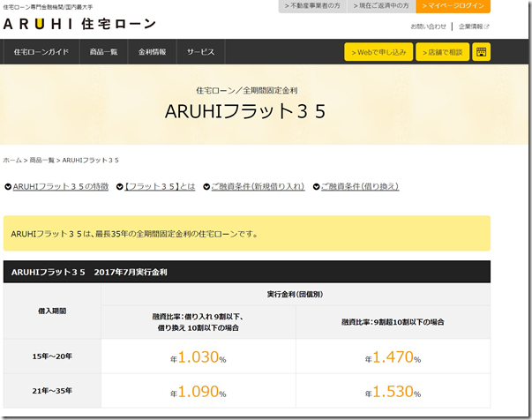Select the 現在ご返済中の方 tab
532x420 pixels.
[381, 6]
